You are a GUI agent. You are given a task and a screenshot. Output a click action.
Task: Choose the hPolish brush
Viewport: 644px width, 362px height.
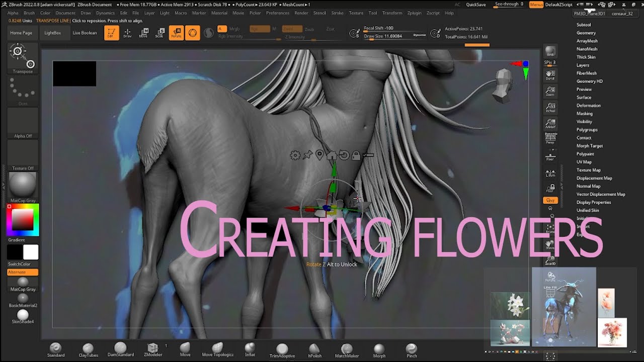click(x=314, y=350)
